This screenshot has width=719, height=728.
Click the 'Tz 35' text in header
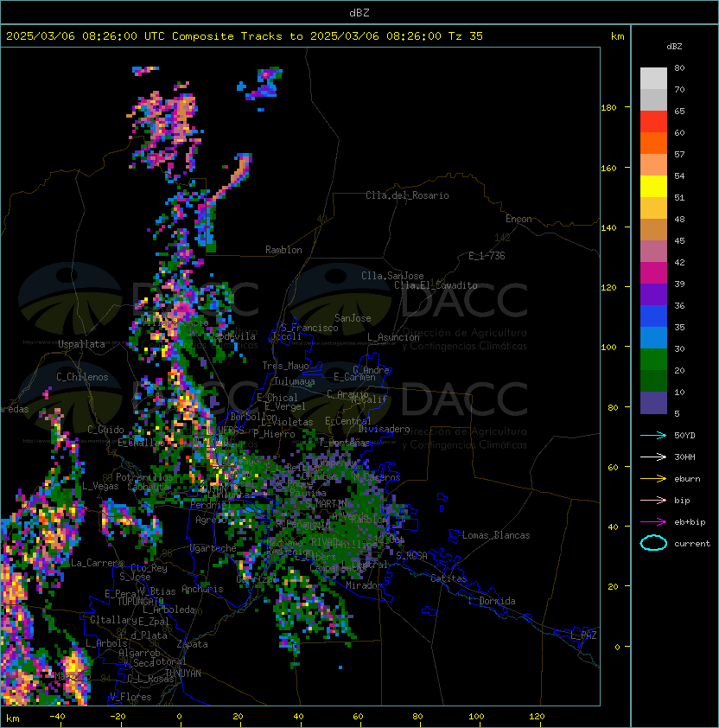(x=466, y=36)
